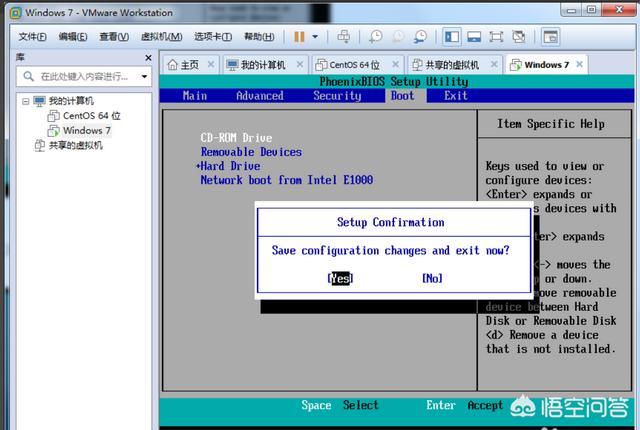
Task: Collapse the 我的计算机 tree node
Action: tap(25, 102)
